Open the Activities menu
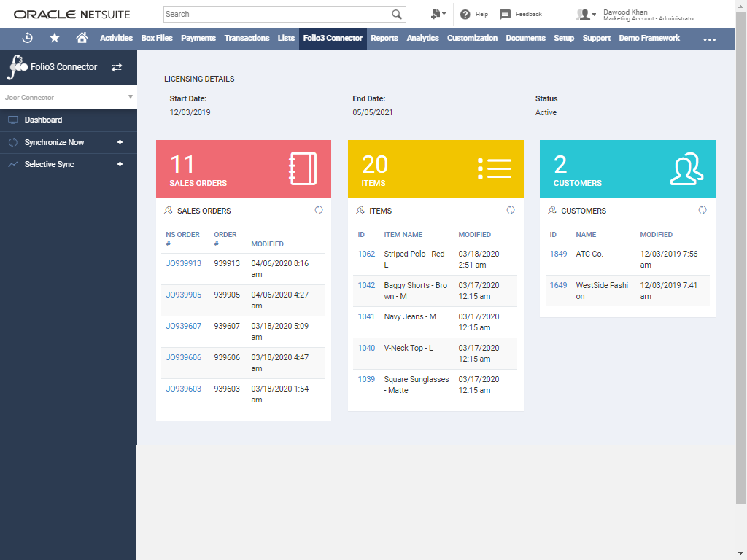 pos(116,38)
